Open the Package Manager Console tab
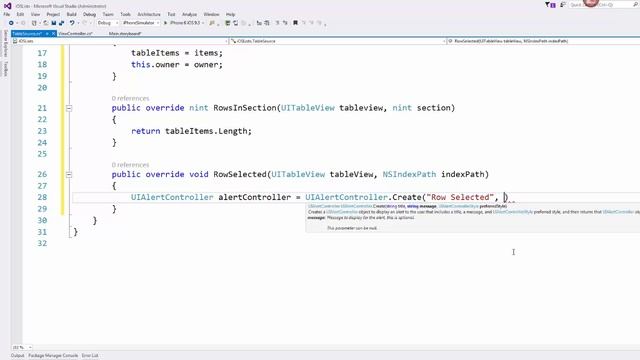640x360 pixels. (x=53, y=356)
